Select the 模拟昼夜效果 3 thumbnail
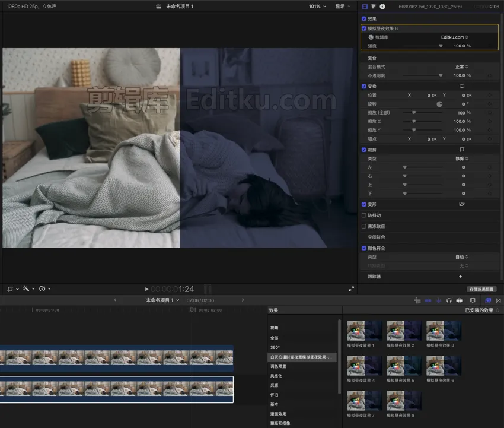This screenshot has width=504, height=428. 444,331
